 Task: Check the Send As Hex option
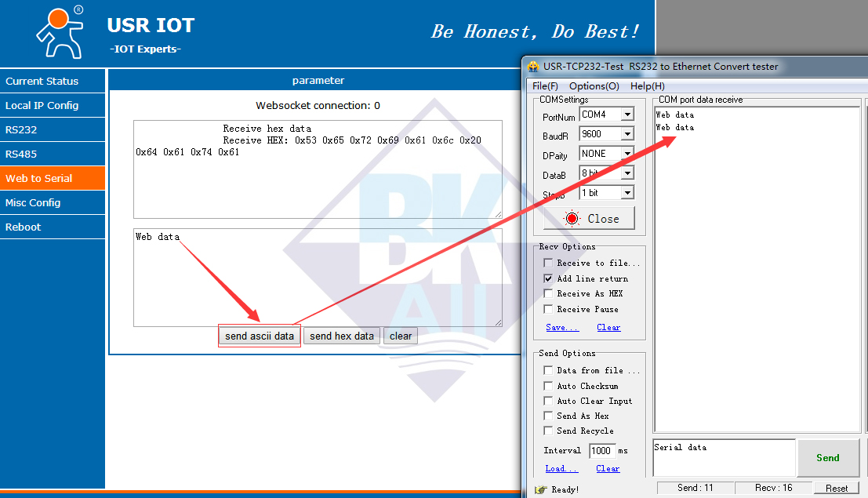[548, 416]
